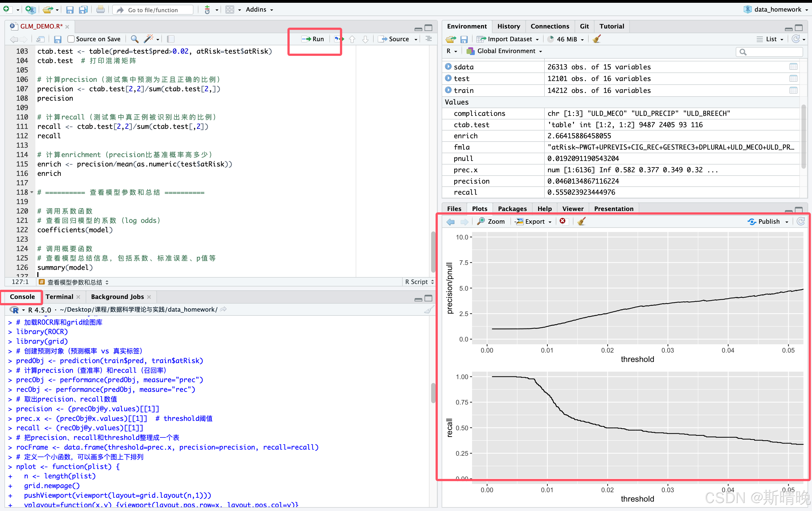
Task: Toggle the Source on Save checkbox
Action: pyautogui.click(x=71, y=39)
